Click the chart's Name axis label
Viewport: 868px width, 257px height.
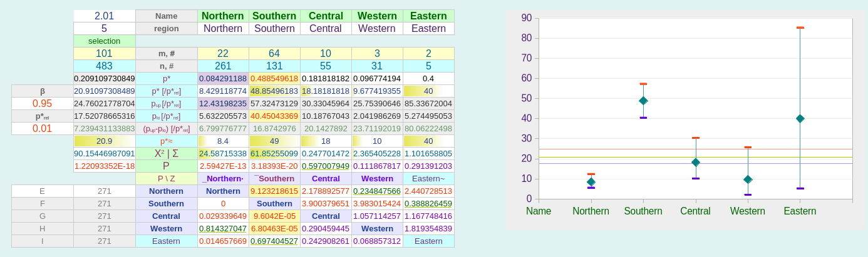[539, 211]
